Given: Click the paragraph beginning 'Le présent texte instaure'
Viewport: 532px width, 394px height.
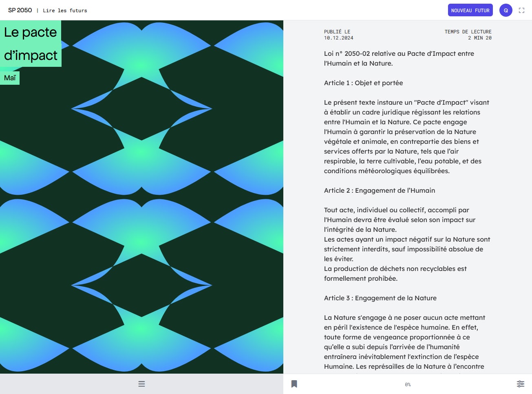Looking at the screenshot, I should (406, 136).
